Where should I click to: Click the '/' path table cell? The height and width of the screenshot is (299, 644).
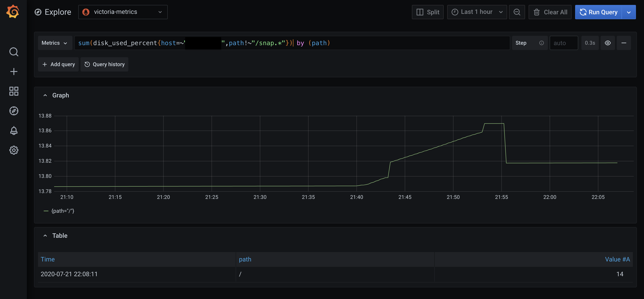tap(335, 274)
